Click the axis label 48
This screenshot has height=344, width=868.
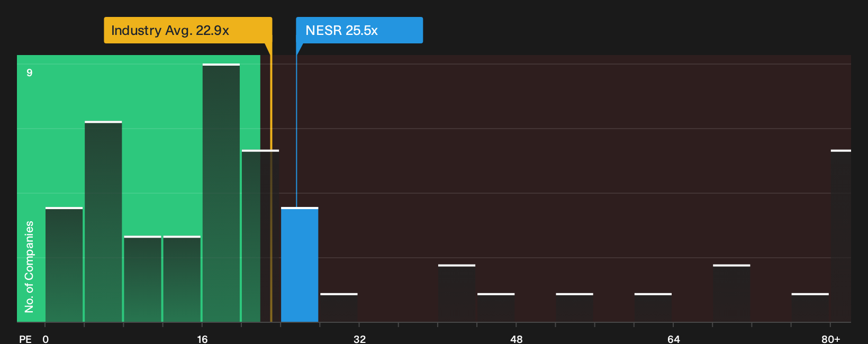tap(517, 339)
